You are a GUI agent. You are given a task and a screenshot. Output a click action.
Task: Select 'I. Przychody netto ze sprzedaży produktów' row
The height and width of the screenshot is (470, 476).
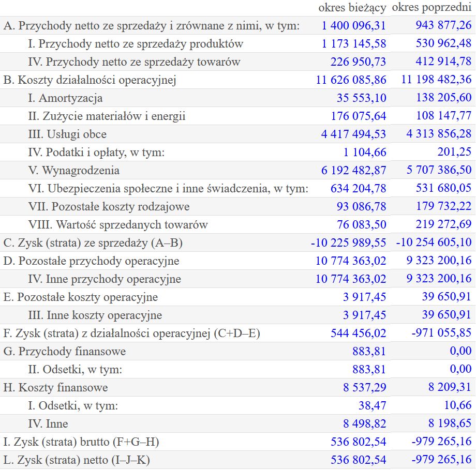click(x=238, y=44)
